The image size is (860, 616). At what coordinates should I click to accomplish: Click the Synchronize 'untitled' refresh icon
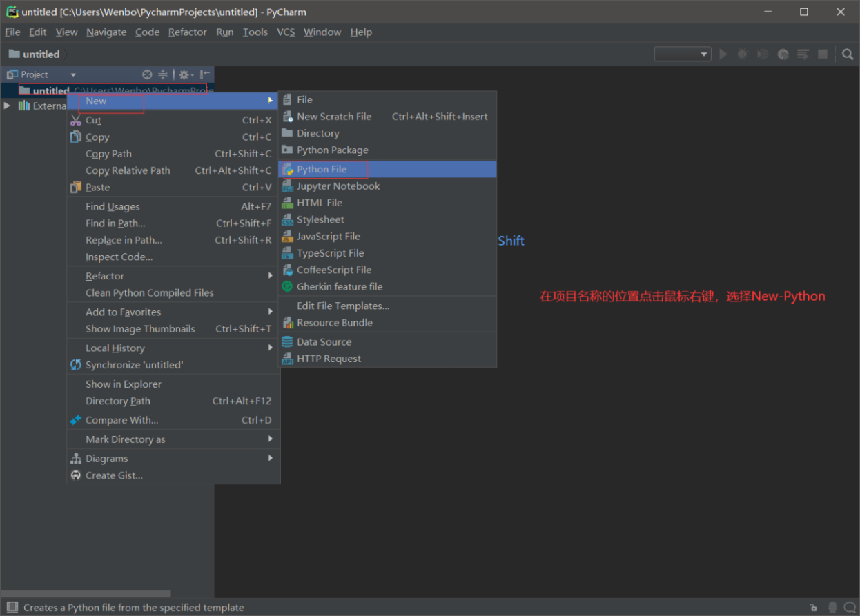pyautogui.click(x=76, y=365)
